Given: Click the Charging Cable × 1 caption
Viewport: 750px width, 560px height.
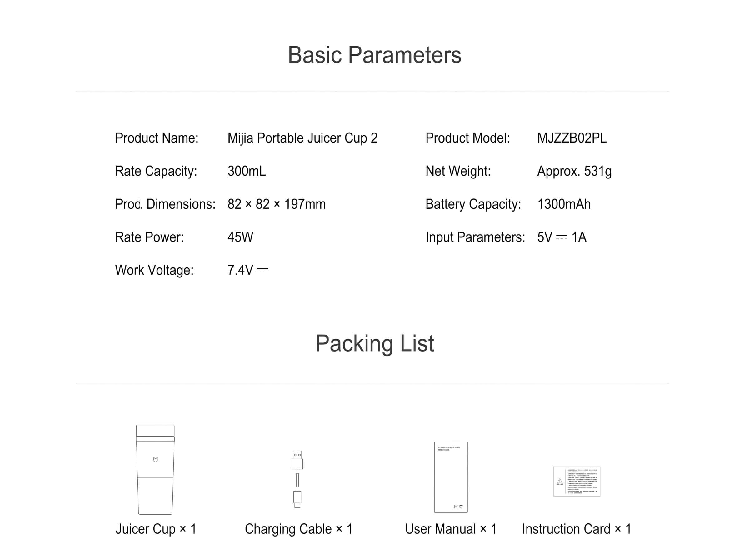Looking at the screenshot, I should (x=298, y=529).
